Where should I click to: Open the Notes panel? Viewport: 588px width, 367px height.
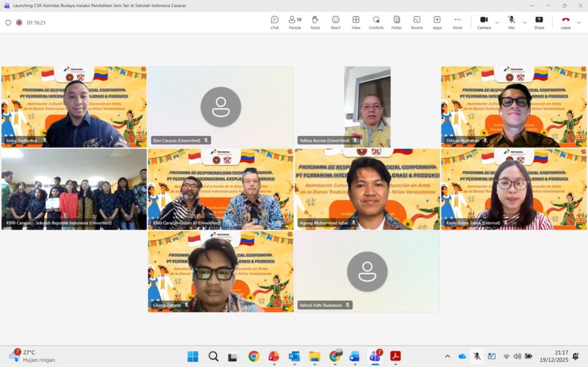tap(396, 22)
